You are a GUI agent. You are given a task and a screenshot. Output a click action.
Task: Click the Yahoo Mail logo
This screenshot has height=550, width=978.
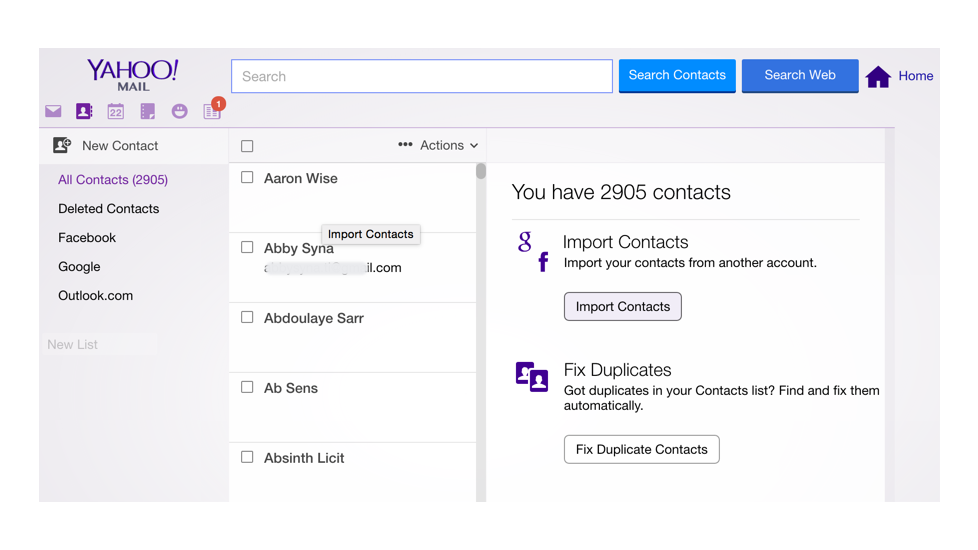tap(133, 75)
